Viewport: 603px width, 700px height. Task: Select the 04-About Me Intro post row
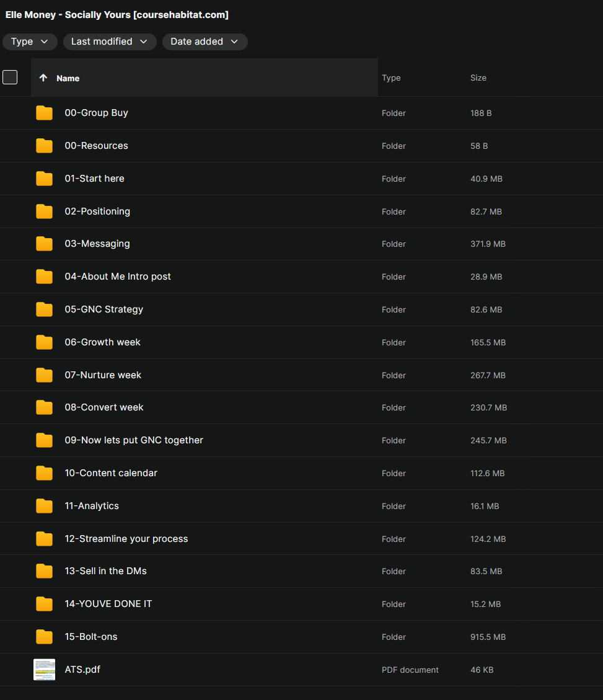[301, 277]
